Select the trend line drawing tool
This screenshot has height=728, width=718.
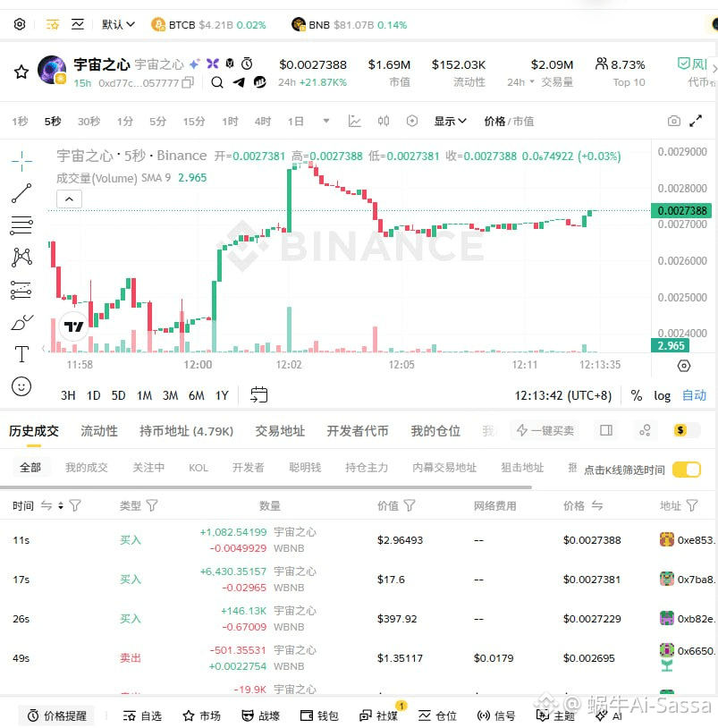21,193
